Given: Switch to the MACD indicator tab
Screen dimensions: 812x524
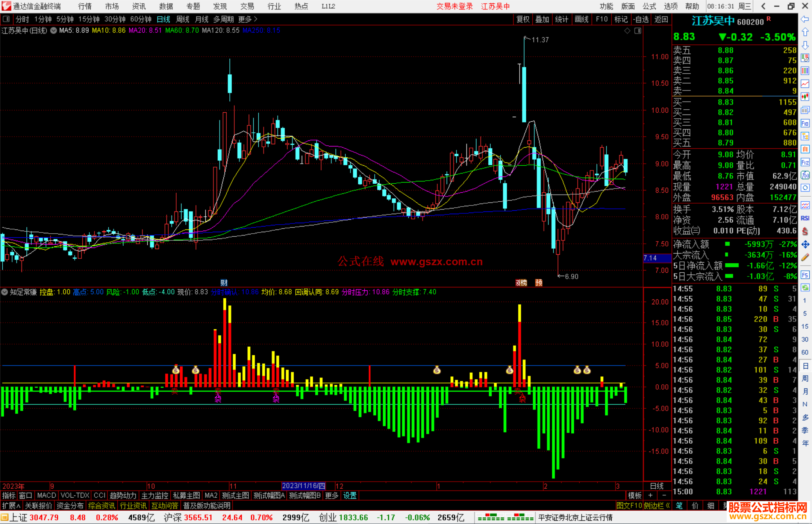Looking at the screenshot, I should pos(47,495).
